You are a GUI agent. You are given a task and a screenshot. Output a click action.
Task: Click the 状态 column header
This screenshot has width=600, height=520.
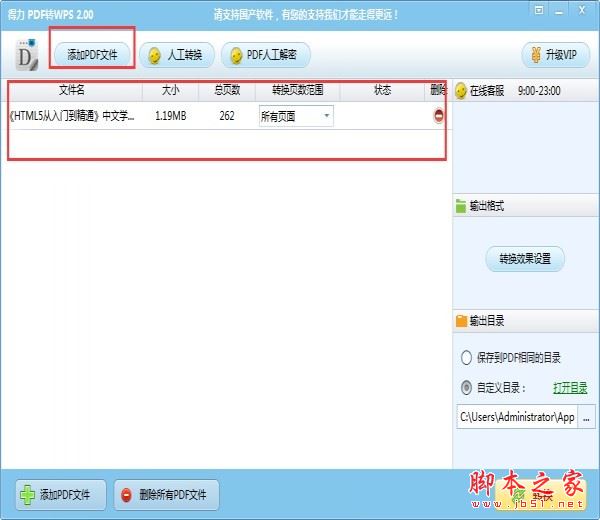pos(382,90)
